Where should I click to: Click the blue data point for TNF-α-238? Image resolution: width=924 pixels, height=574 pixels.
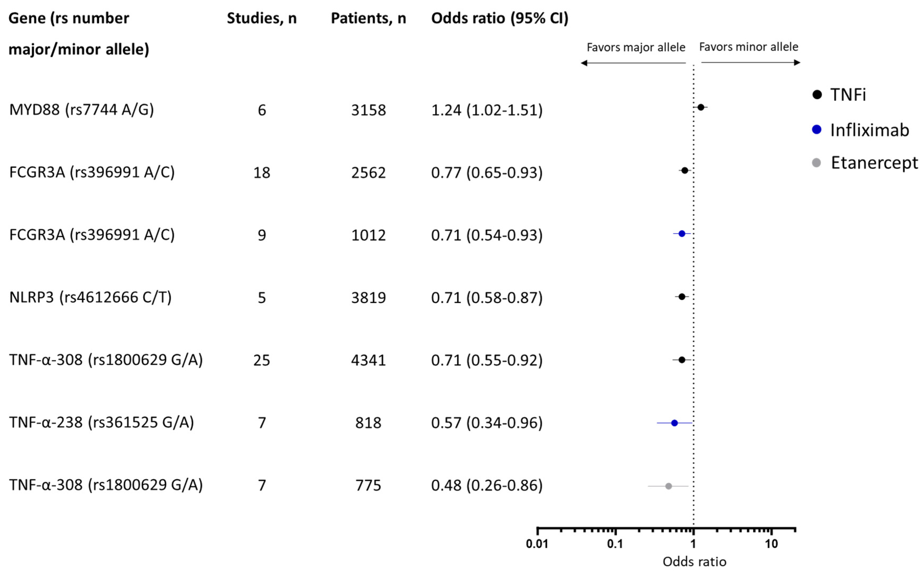pos(674,423)
